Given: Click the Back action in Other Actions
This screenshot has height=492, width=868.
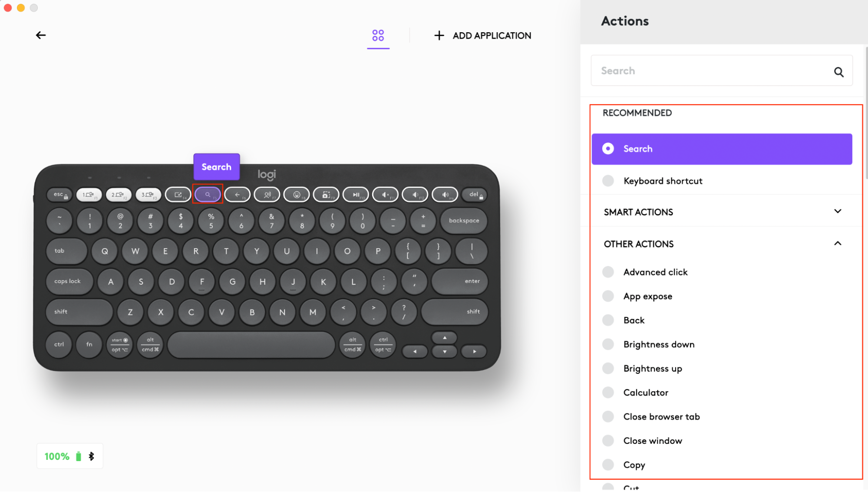Looking at the screenshot, I should pos(634,319).
